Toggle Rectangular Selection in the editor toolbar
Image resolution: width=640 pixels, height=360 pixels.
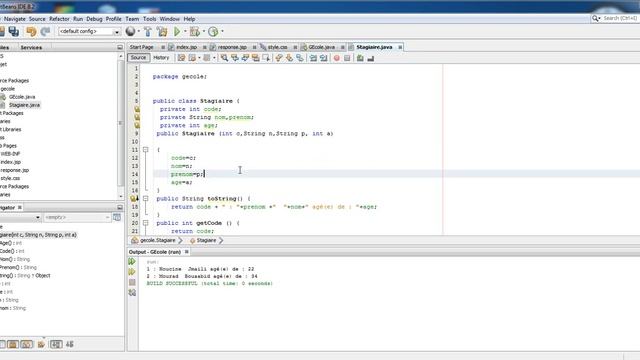[x=266, y=58]
